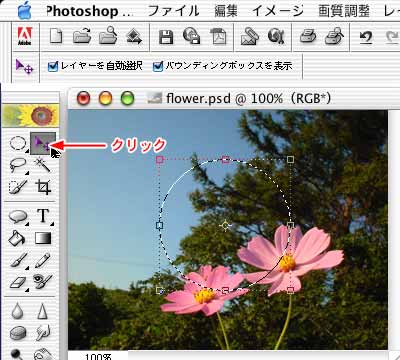Screen dimensions: 400x360
Task: Select the speech-bubble Custom Shape tool
Action: tap(18, 217)
